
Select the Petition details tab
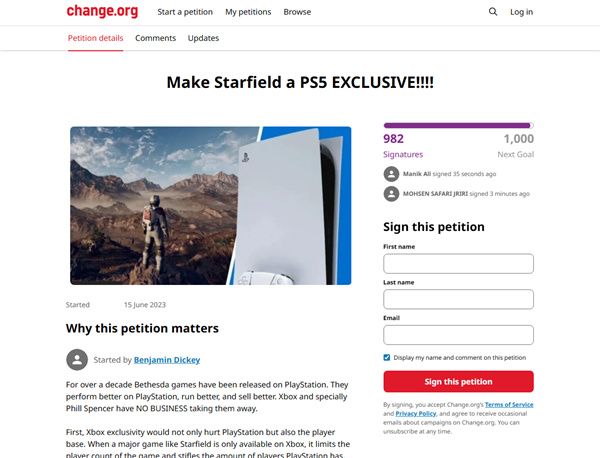95,38
